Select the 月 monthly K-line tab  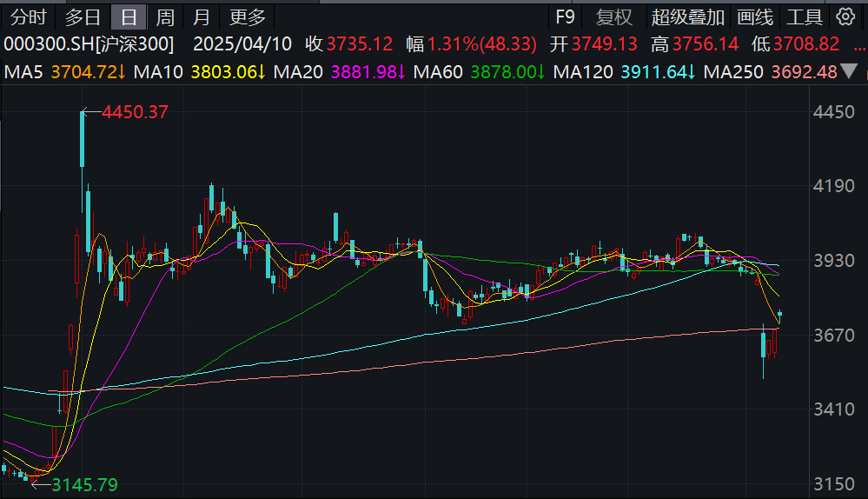pyautogui.click(x=201, y=17)
